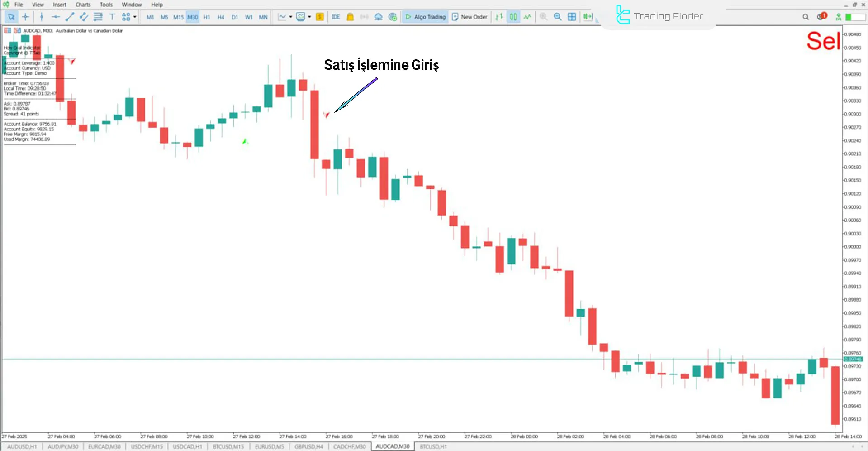Open the chart type dropdown arrow
This screenshot has width=868, height=451.
290,17
